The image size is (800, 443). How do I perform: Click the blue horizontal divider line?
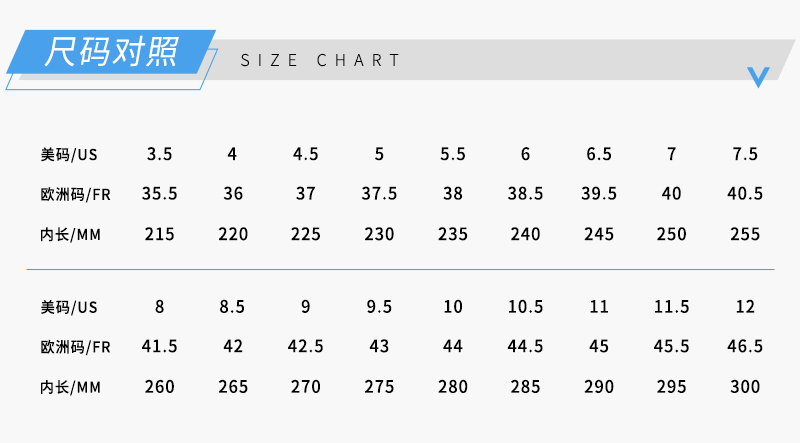tap(401, 269)
